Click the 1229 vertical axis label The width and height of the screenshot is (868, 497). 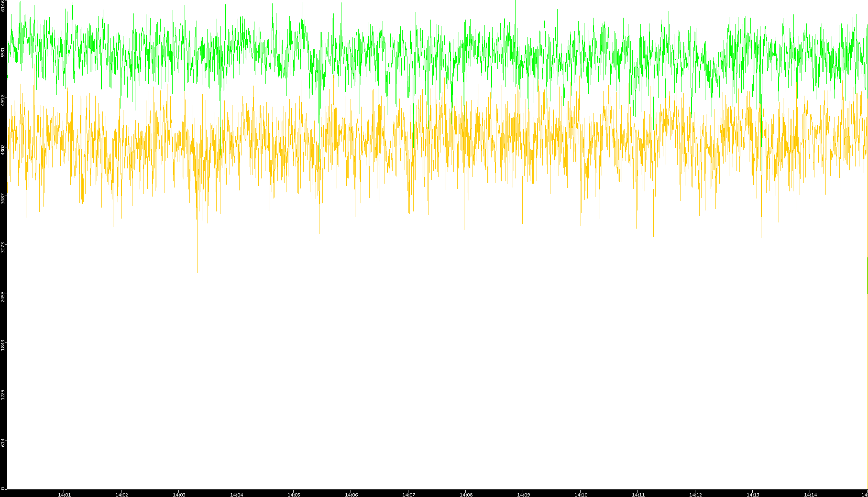[3, 394]
